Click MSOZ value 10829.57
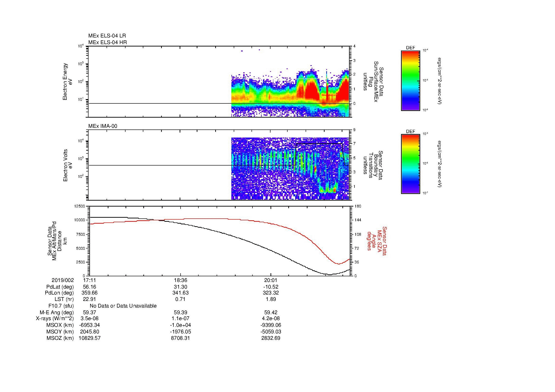555x392 pixels. click(x=89, y=338)
